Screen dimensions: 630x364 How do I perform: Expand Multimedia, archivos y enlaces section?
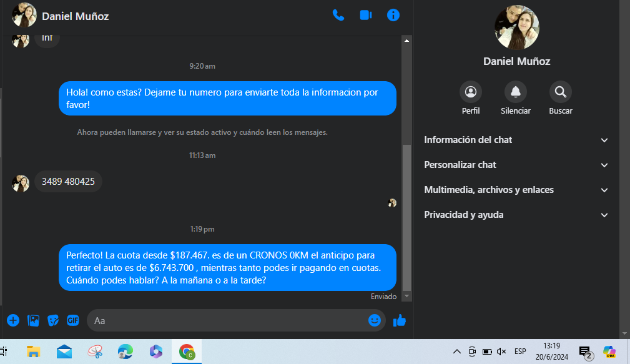514,190
